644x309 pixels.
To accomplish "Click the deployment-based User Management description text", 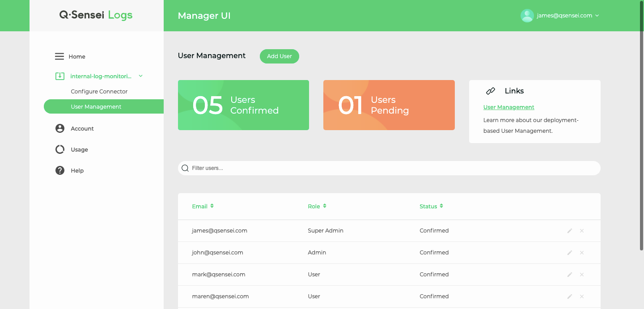I will tap(531, 126).
